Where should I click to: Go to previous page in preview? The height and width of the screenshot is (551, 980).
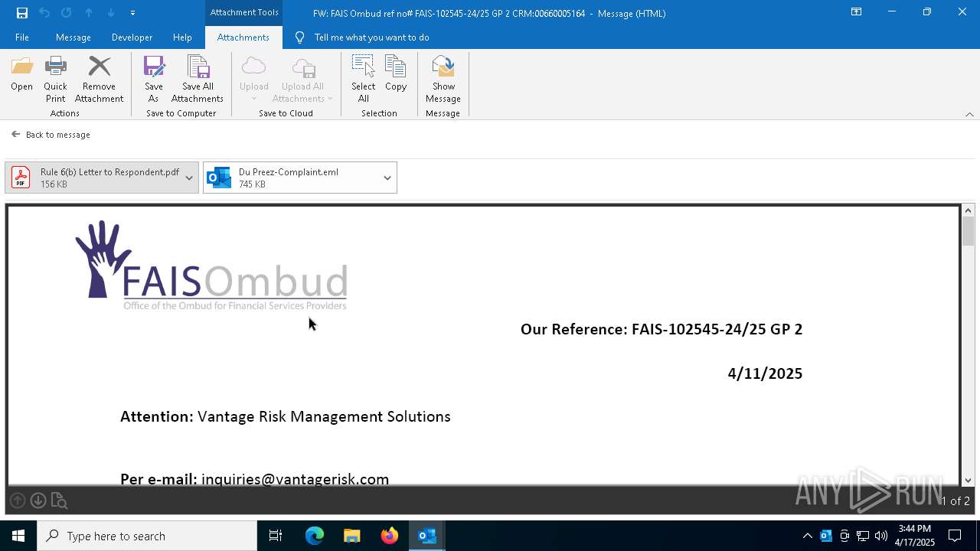coord(18,500)
